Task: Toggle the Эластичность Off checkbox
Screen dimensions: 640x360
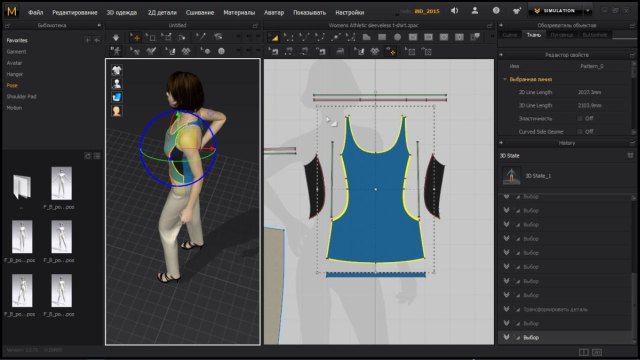Action: coord(580,118)
